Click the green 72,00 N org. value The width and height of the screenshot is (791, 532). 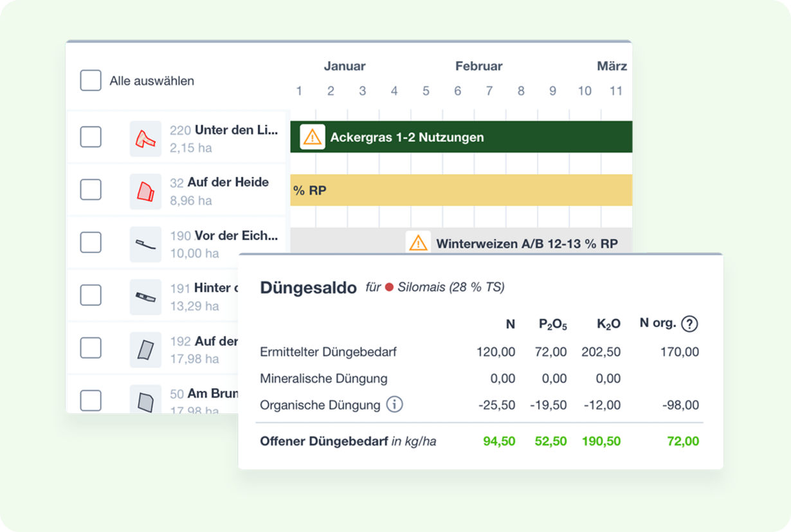pyautogui.click(x=683, y=441)
